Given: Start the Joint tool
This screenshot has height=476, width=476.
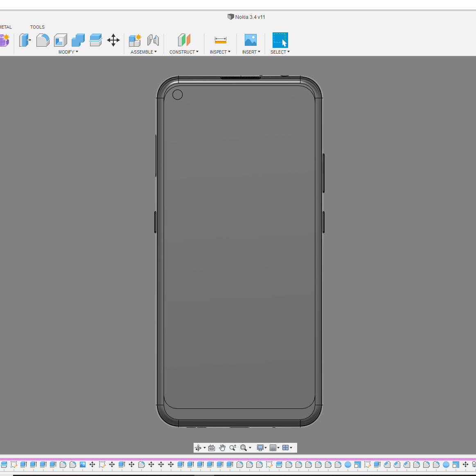Looking at the screenshot, I should (153, 40).
